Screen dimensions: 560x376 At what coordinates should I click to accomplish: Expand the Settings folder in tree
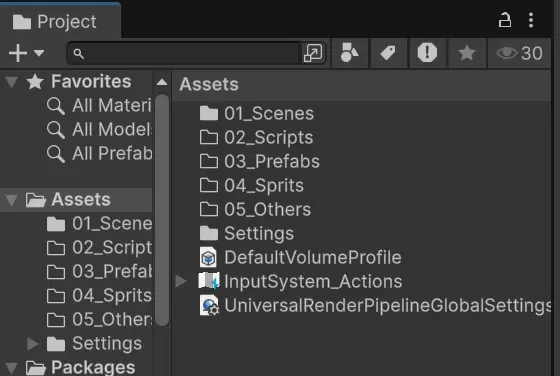[33, 344]
